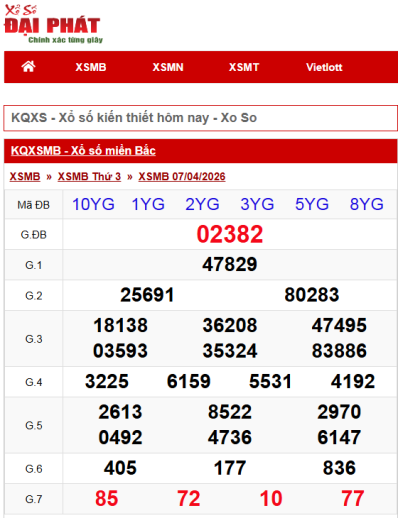
Task: Select third prize number 03593
Action: 120,351
